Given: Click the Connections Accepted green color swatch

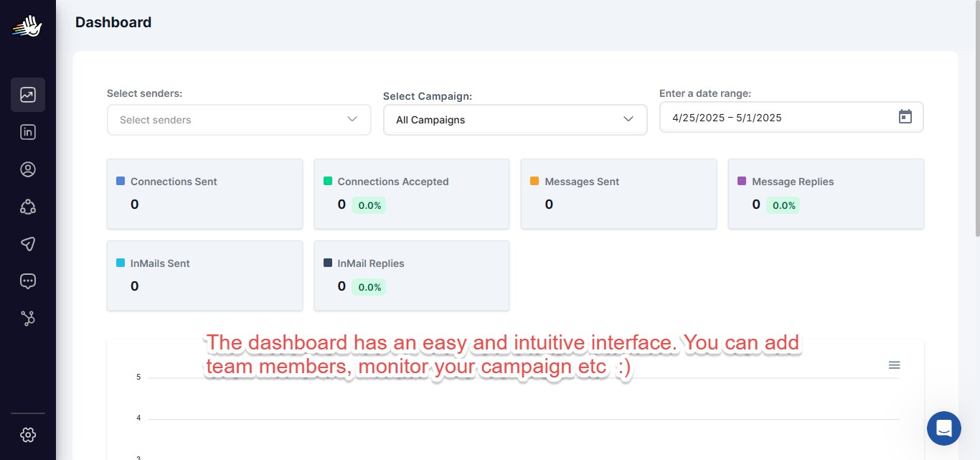Looking at the screenshot, I should [x=328, y=181].
